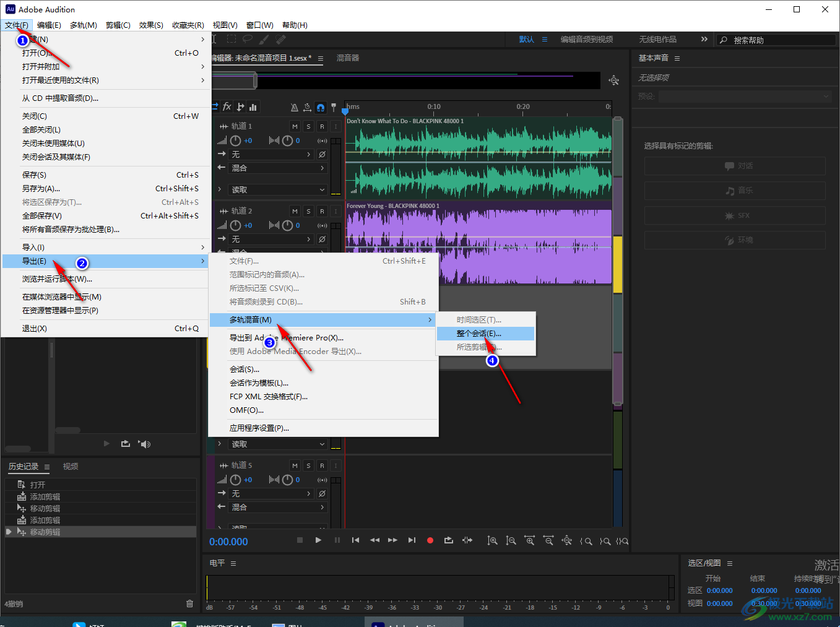Screen dimensions: 840x627
Task: Click the media browser play preview icon
Action: click(x=106, y=443)
